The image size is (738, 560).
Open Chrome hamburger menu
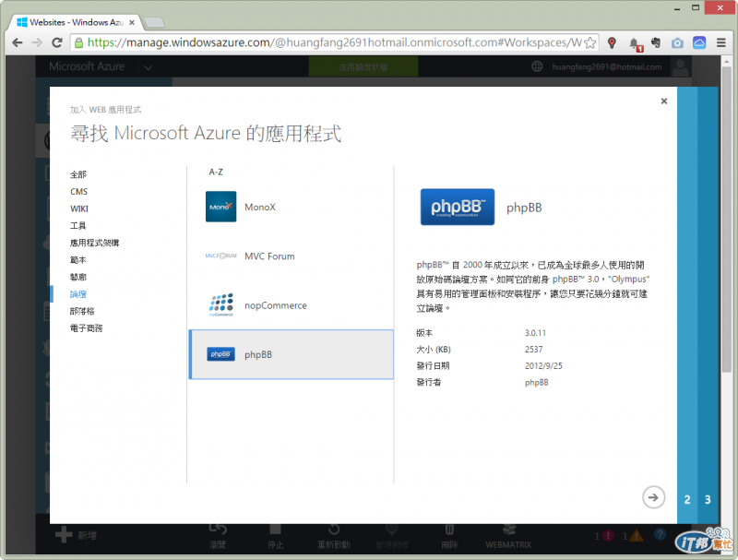coord(720,42)
